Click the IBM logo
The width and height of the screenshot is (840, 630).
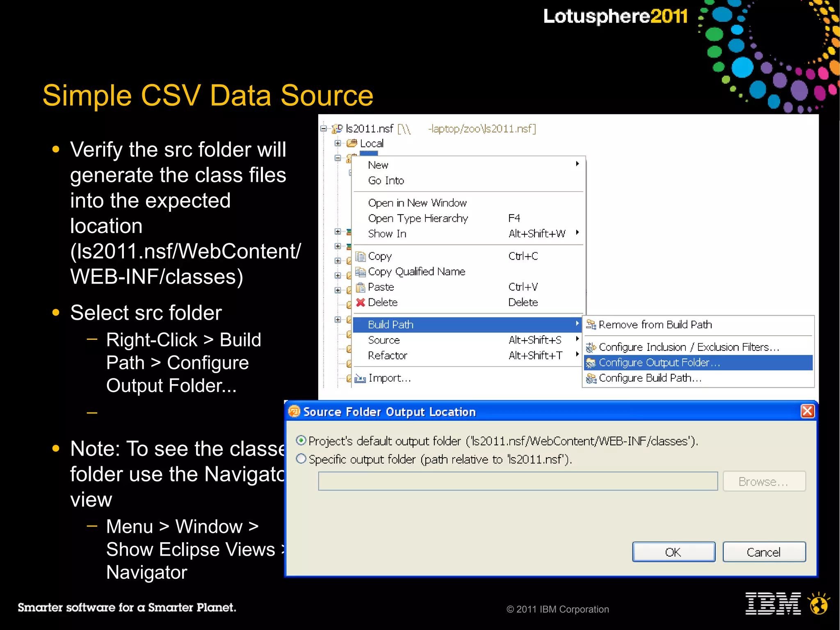point(773,603)
